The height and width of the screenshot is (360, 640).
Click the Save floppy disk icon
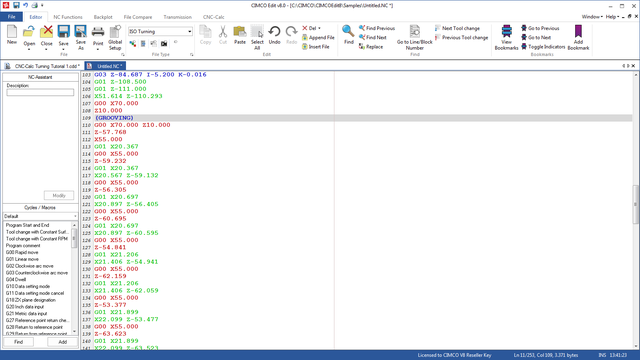tap(64, 32)
